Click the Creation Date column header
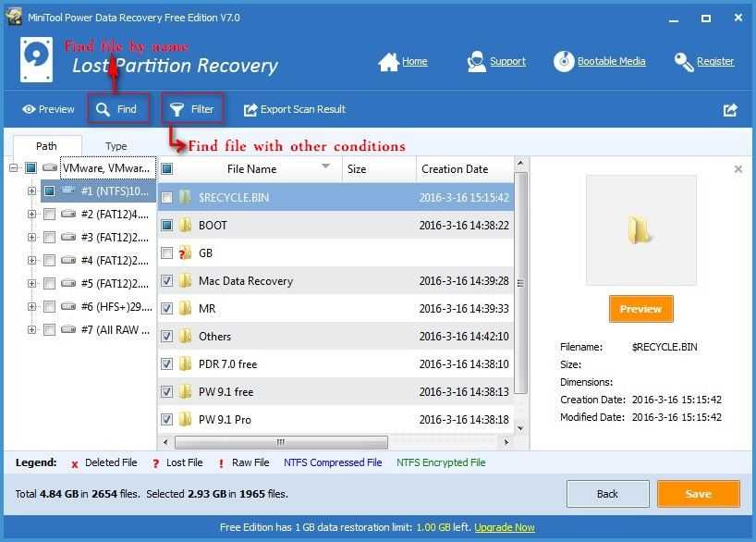This screenshot has height=542, width=756. pyautogui.click(x=465, y=169)
